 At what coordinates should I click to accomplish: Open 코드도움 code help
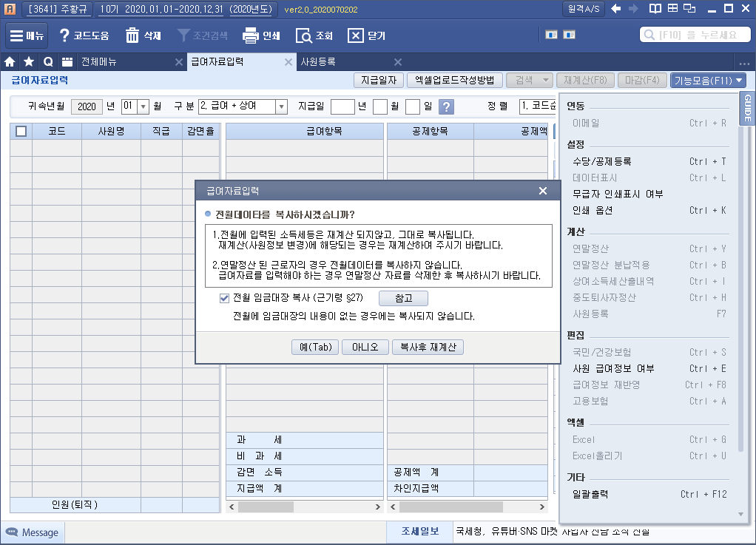(84, 35)
